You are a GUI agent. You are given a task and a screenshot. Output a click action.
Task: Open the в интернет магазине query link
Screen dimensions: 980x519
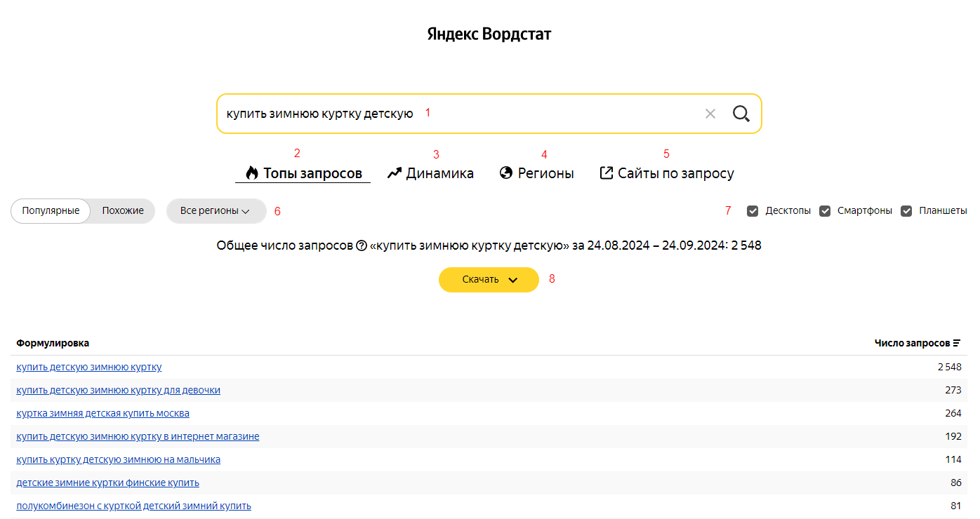138,436
